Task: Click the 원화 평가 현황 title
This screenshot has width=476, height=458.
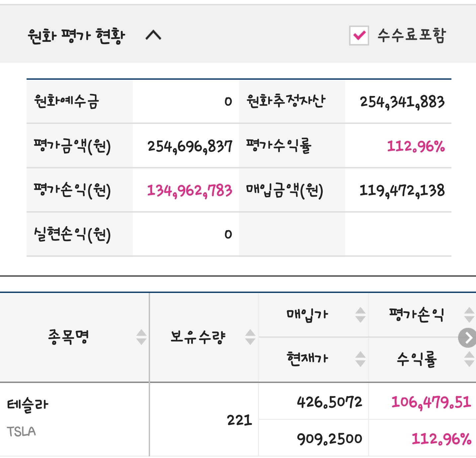Action: [76, 36]
